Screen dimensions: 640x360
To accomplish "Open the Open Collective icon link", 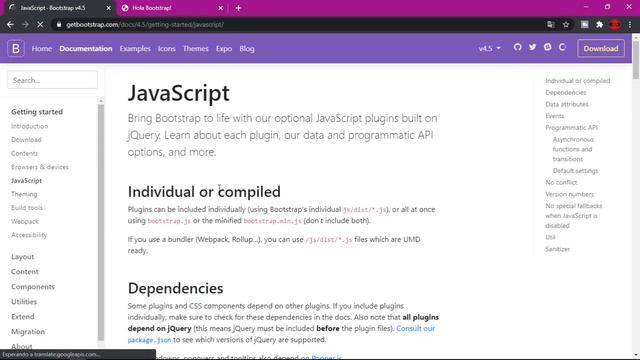I will tap(562, 47).
